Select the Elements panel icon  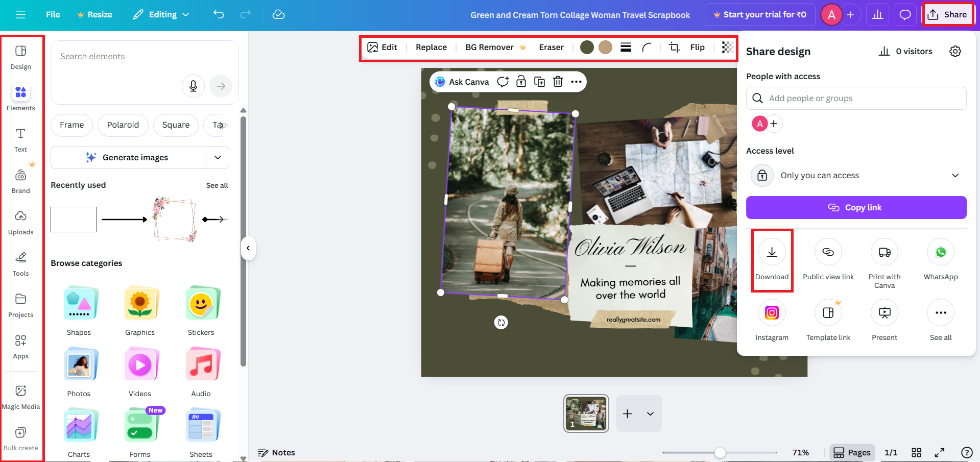click(21, 97)
